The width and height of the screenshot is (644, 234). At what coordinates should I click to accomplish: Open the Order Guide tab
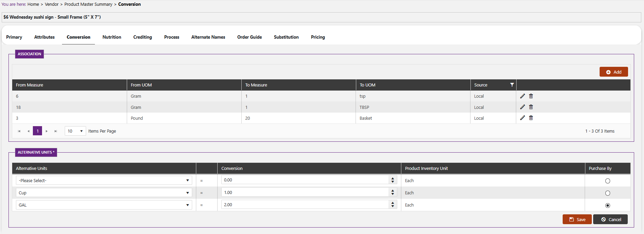[x=249, y=37]
